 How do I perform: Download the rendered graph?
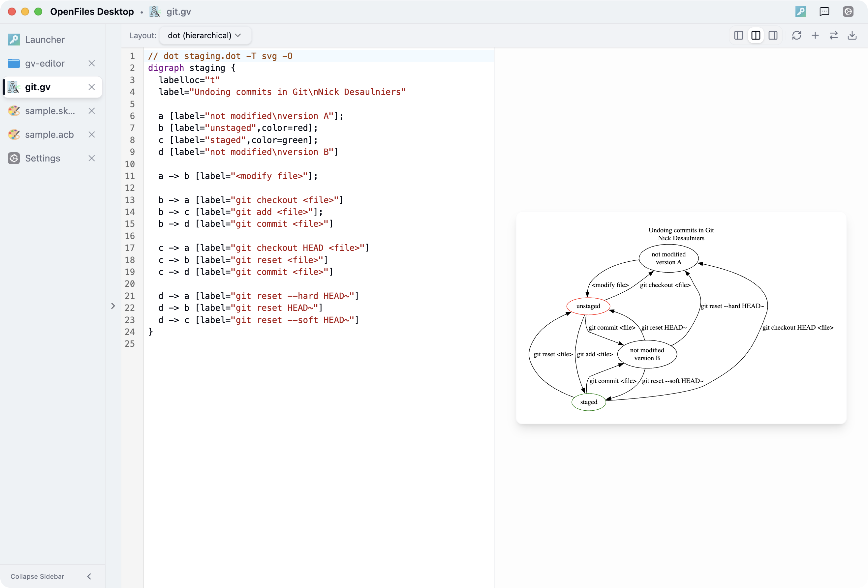pyautogui.click(x=852, y=36)
